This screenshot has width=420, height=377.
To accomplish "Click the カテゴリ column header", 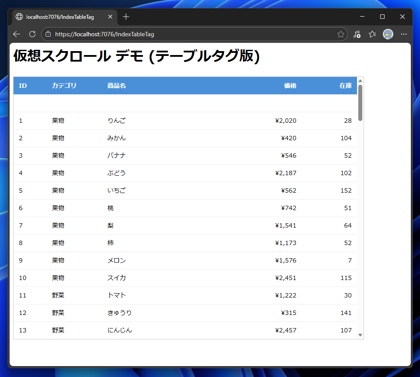I will click(64, 86).
